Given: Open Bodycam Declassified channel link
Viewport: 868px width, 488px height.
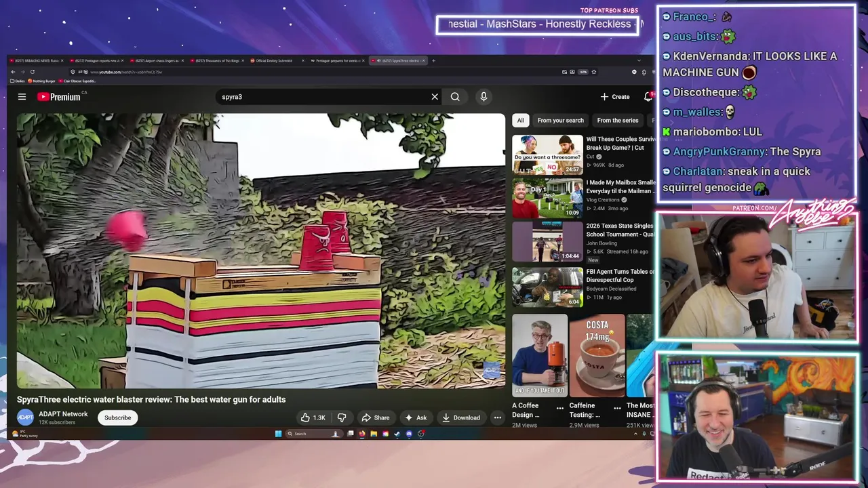Looking at the screenshot, I should tap(611, 289).
